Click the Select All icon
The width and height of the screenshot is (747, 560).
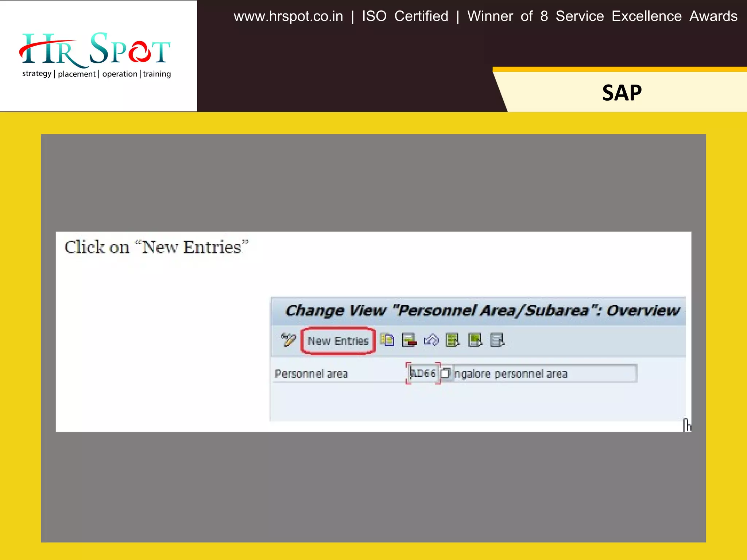coord(453,340)
